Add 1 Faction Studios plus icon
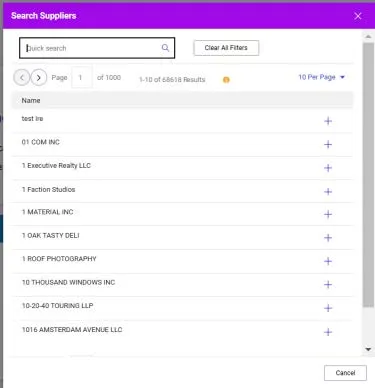This screenshot has height=388, width=375. (328, 191)
